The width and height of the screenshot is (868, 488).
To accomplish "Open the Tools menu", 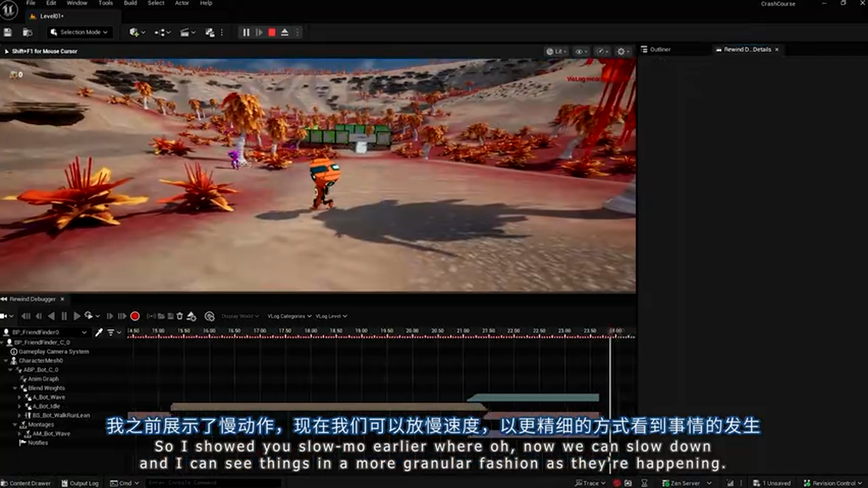I will [105, 3].
